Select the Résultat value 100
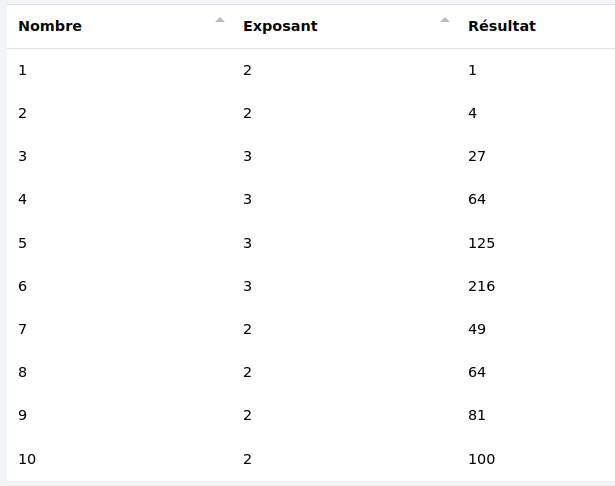The width and height of the screenshot is (615, 486). pos(481,459)
